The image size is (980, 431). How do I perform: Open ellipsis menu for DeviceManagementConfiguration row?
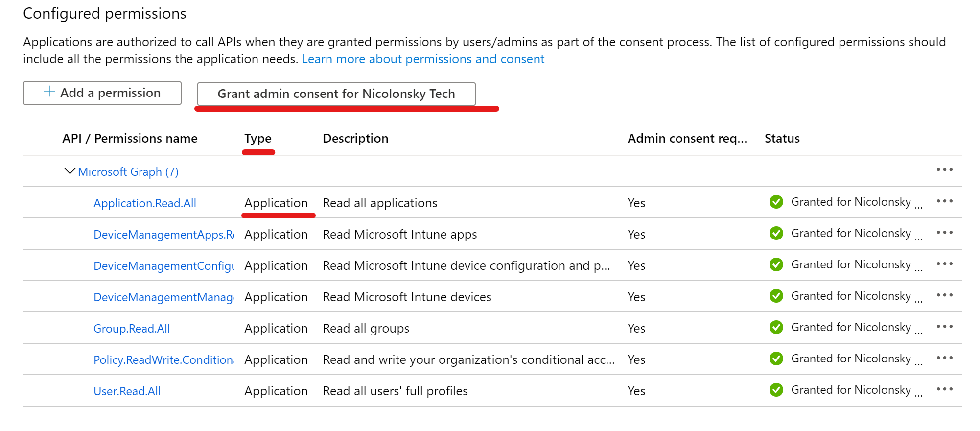coord(944,264)
